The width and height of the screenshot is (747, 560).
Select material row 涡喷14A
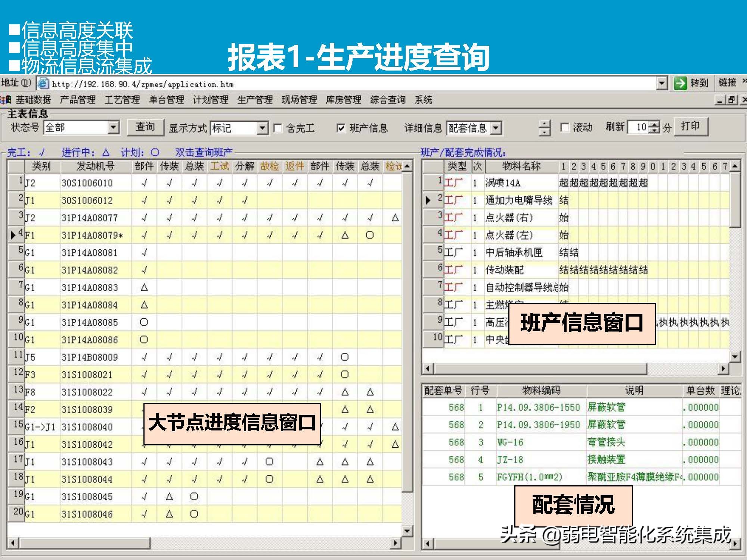pos(576,183)
